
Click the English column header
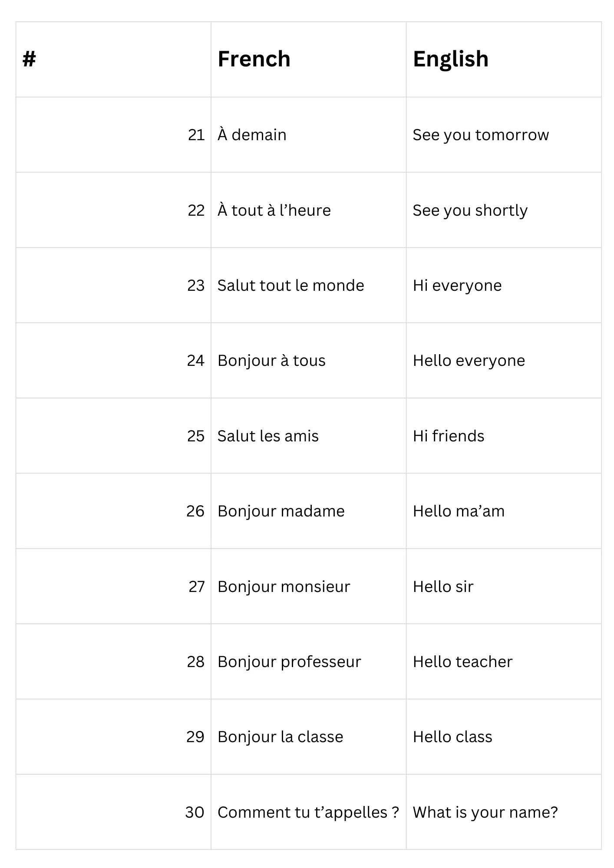tap(451, 59)
